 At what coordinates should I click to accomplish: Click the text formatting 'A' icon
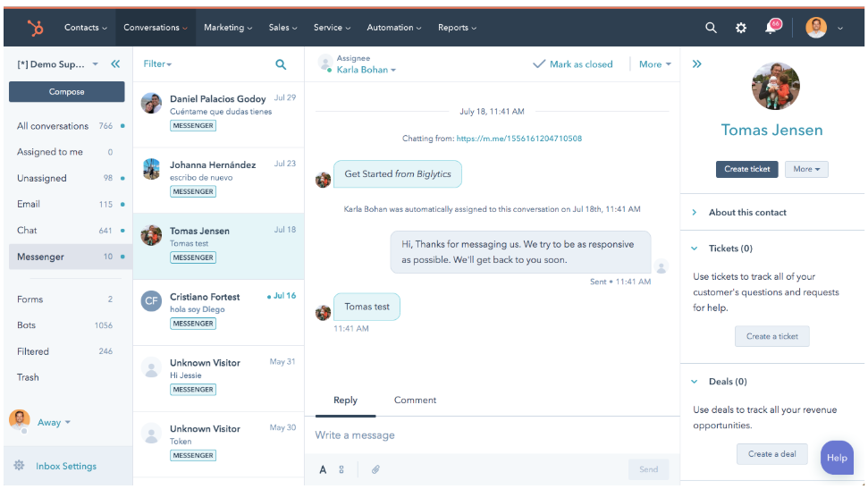pyautogui.click(x=323, y=469)
